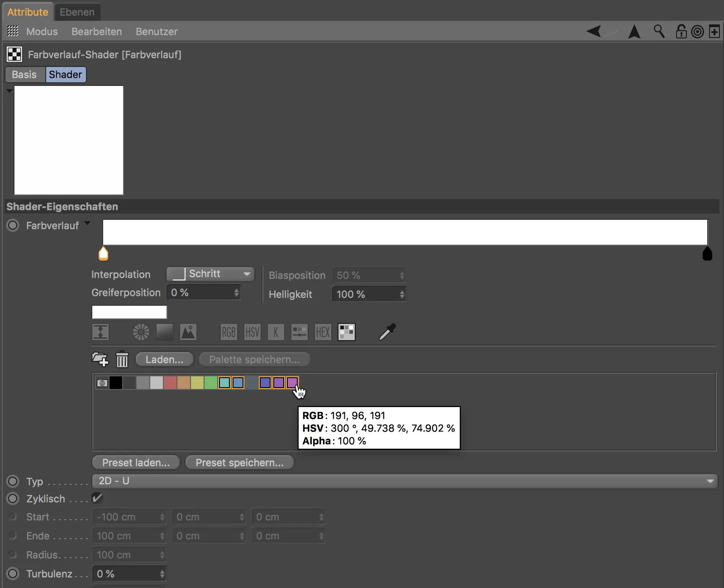
Task: Toggle the color swatches mode icon
Action: (x=347, y=332)
